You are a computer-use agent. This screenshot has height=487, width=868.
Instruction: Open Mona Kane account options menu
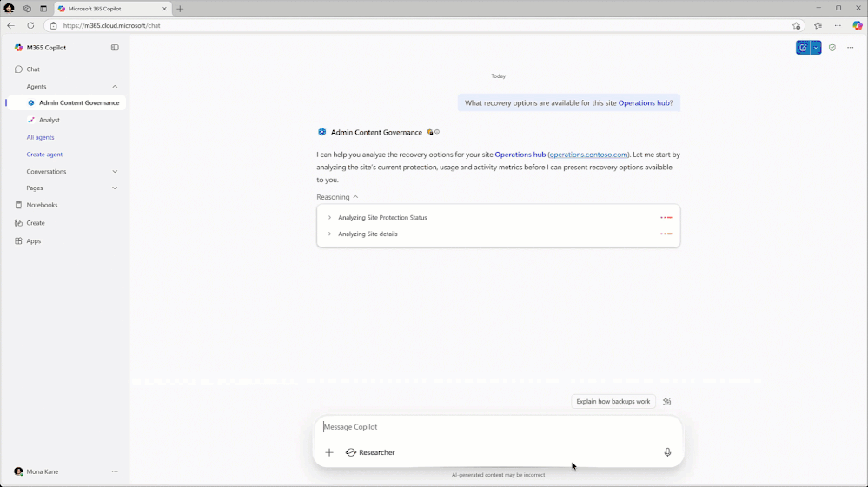coord(115,471)
